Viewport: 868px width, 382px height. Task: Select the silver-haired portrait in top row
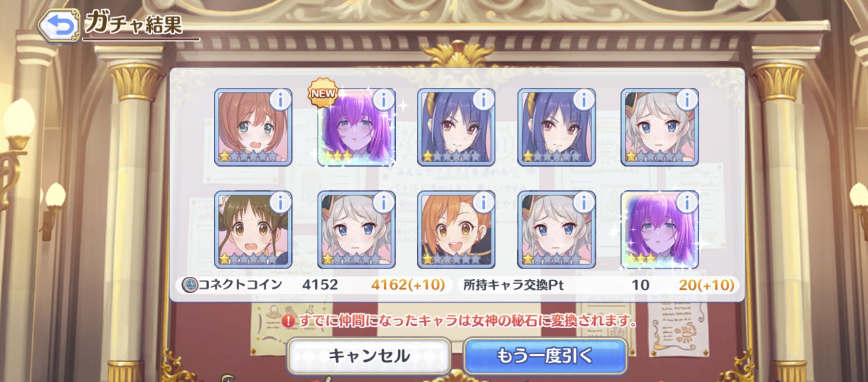click(660, 127)
